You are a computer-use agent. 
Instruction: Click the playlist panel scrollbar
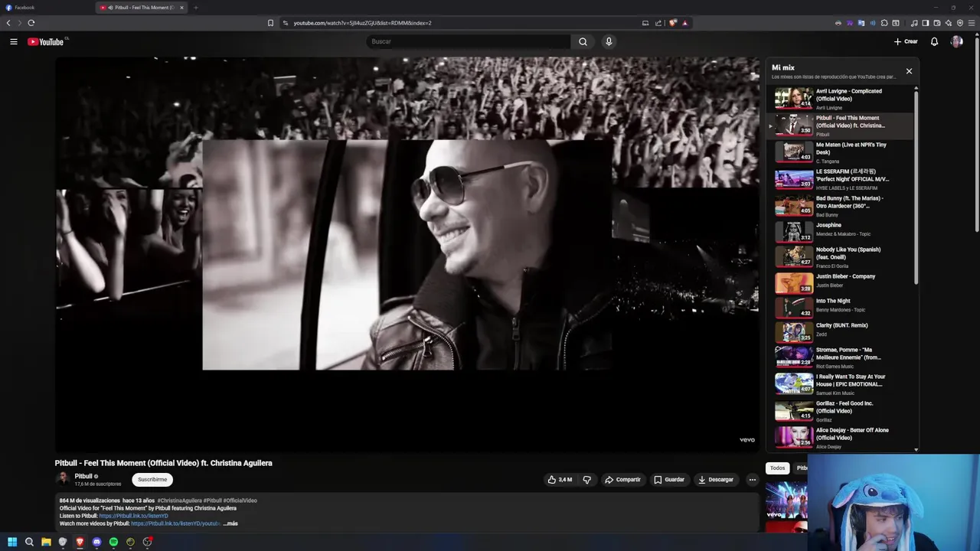916,187
